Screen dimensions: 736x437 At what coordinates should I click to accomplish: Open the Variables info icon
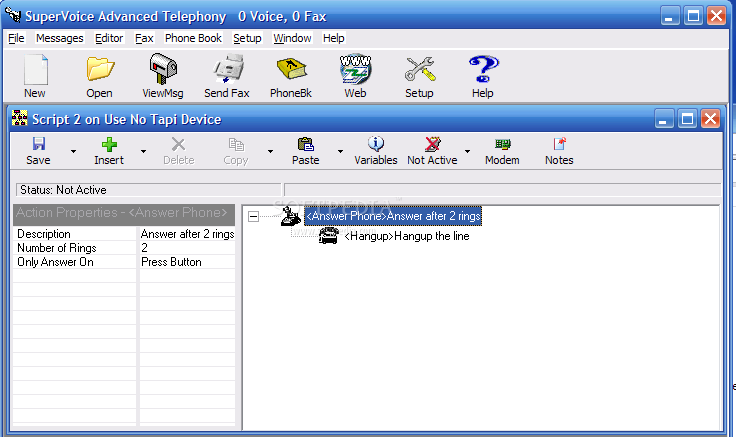376,144
